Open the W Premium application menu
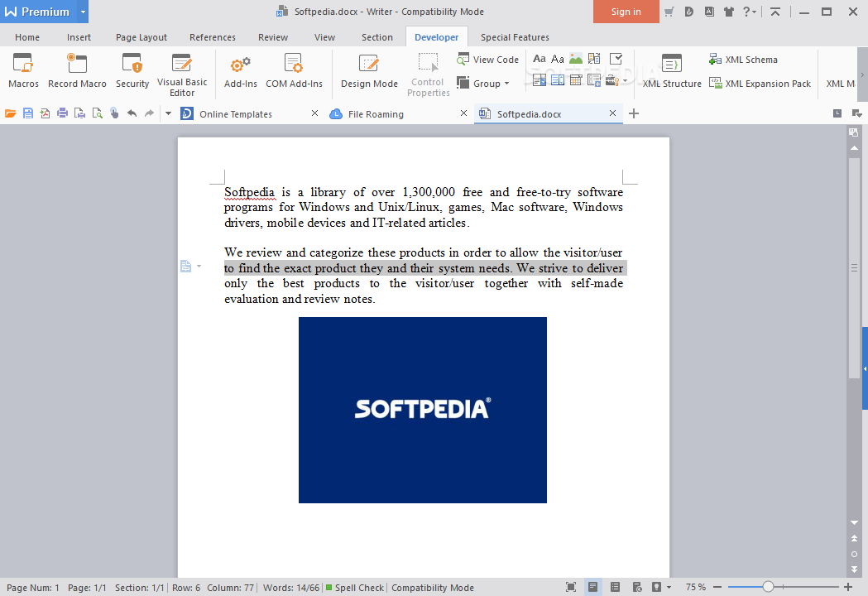 tap(37, 12)
